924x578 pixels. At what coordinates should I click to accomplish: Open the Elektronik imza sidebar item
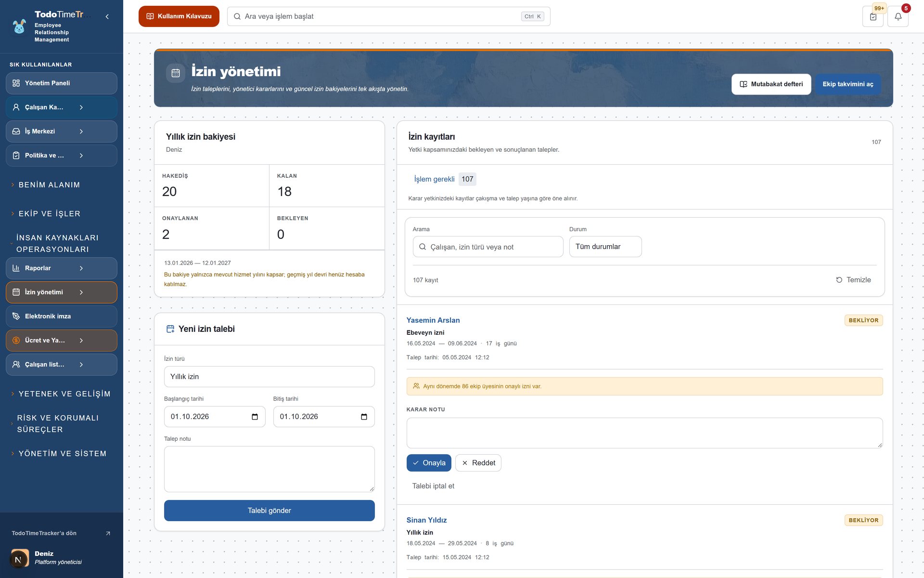(62, 316)
